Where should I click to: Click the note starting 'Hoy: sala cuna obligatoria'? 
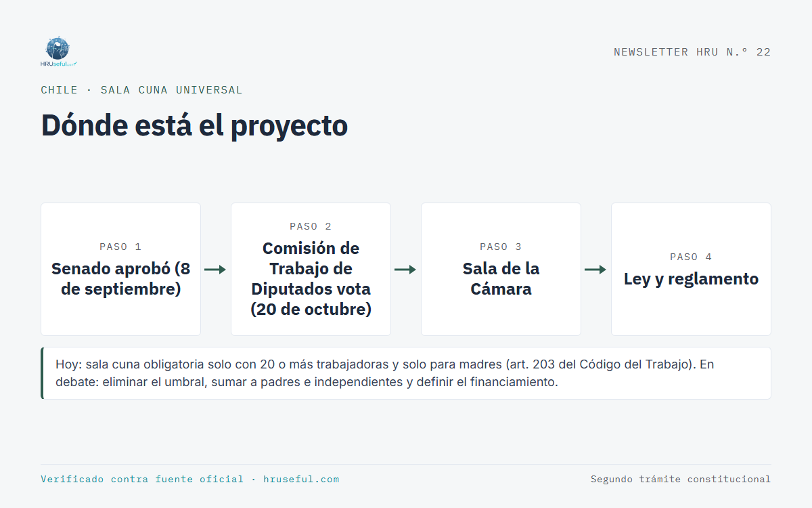[406, 373]
